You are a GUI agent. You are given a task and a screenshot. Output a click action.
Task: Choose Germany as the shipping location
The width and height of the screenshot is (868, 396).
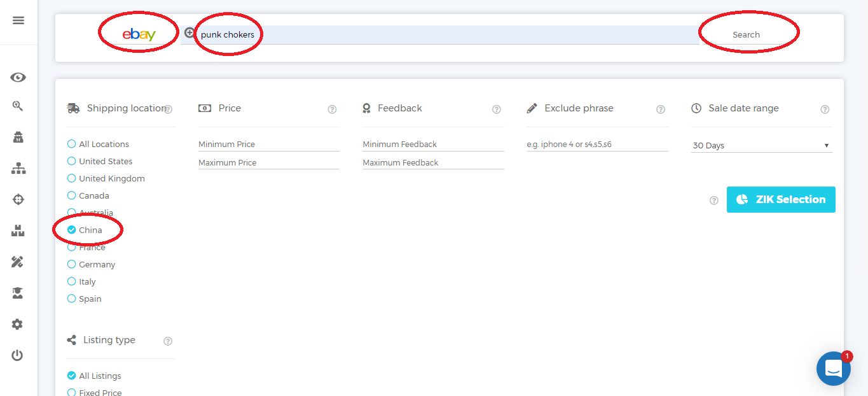(x=72, y=265)
